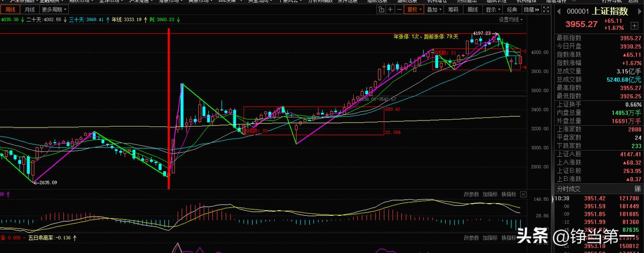Image resolution: width=644 pixels, height=253 pixels.
Task: Click the 下跌家数 value 233
Action: [x=635, y=146]
